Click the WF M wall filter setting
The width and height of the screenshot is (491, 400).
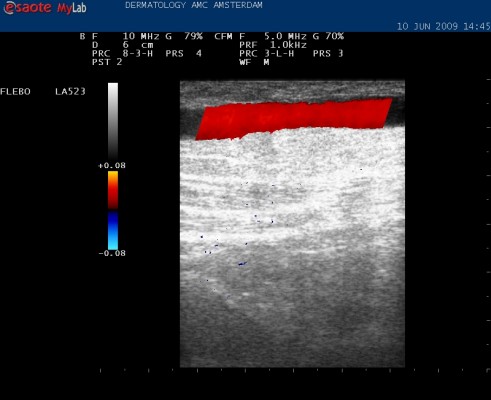point(254,62)
